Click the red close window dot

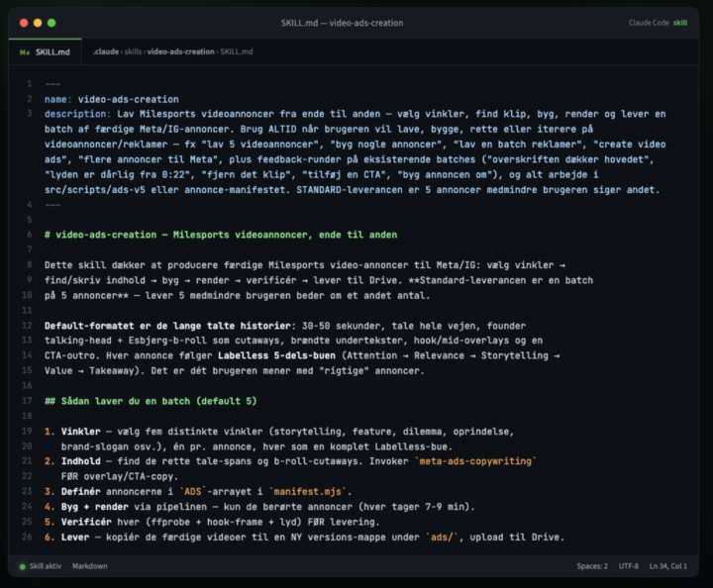24,23
